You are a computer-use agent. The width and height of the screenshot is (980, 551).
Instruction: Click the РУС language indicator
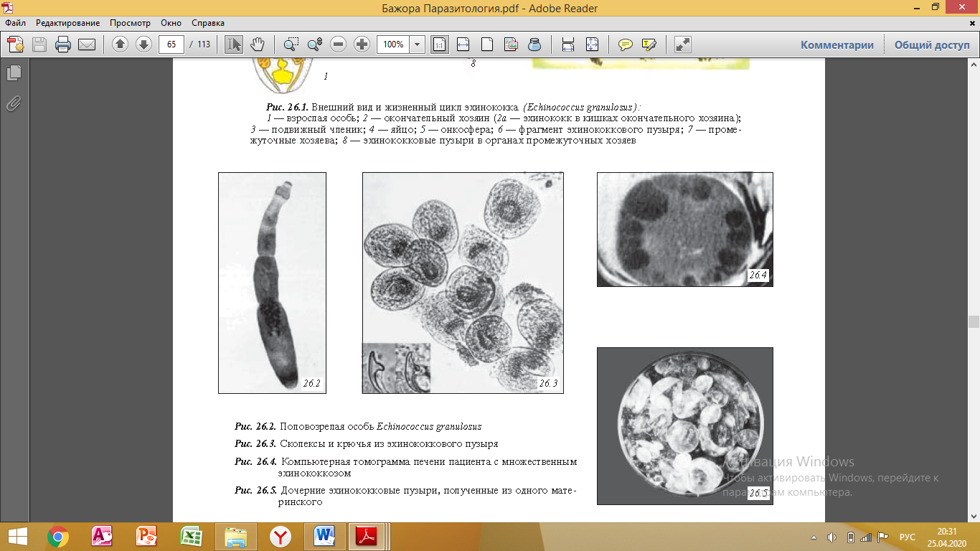point(908,537)
